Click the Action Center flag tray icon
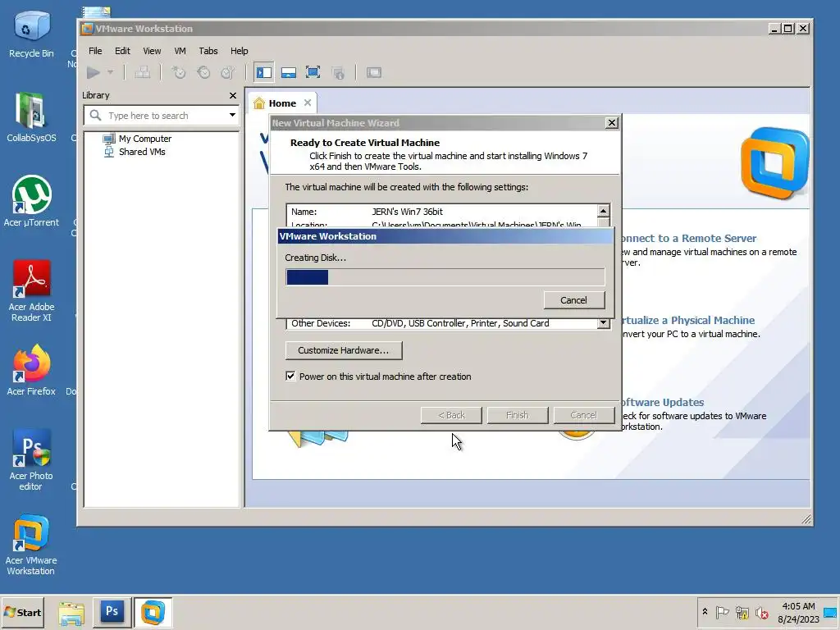The image size is (840, 630). [722, 612]
